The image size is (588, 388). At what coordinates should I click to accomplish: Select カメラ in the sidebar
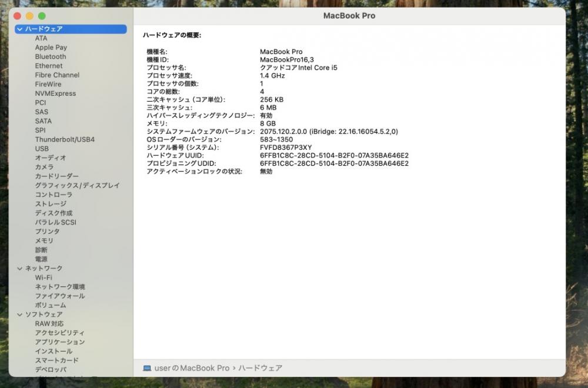point(44,167)
